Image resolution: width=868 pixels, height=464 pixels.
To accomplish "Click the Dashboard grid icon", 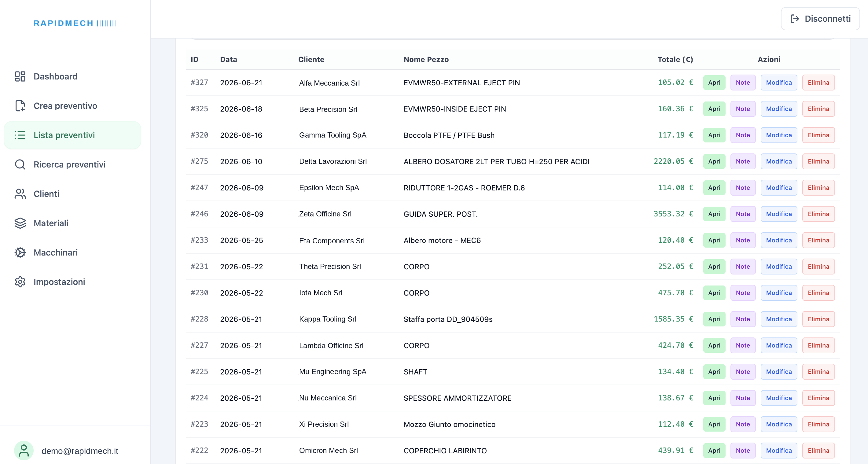I will 20,76.
